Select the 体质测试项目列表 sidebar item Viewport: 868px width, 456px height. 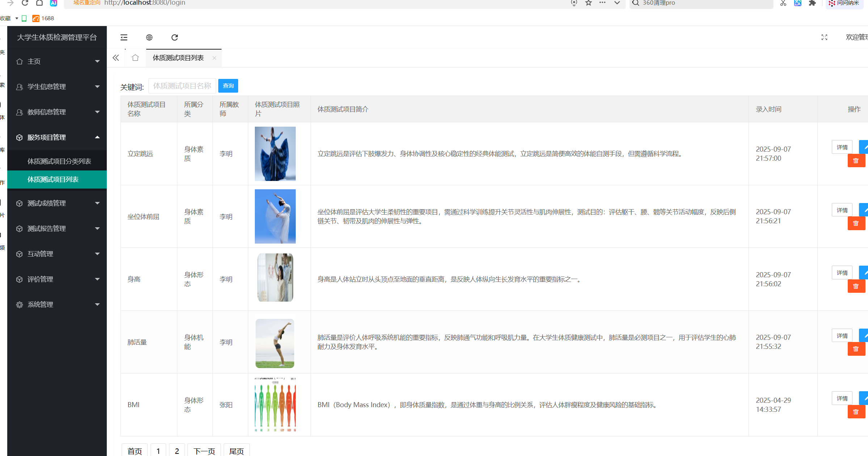53,180
